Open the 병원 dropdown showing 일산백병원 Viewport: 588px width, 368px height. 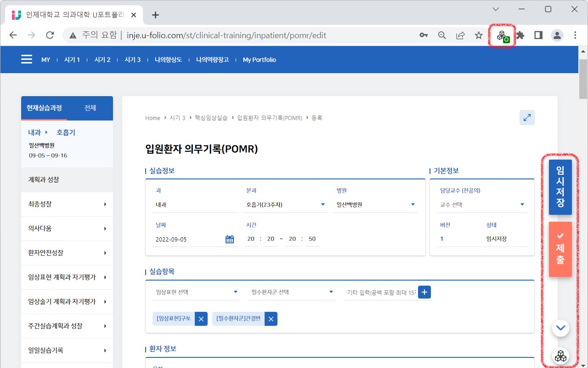point(376,205)
